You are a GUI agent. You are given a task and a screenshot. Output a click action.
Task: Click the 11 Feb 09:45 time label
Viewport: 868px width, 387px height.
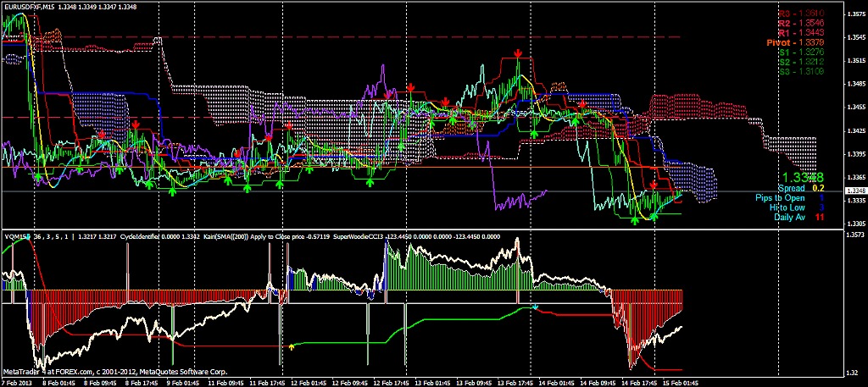pyautogui.click(x=227, y=383)
